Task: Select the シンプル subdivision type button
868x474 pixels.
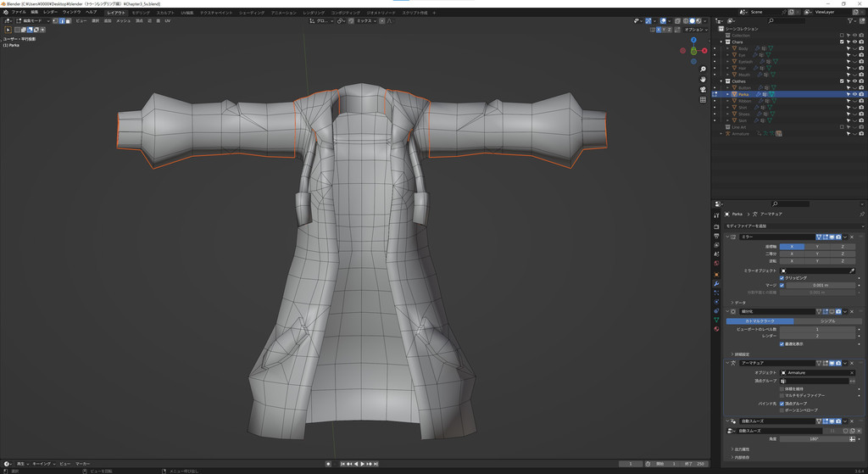Action: click(x=826, y=321)
